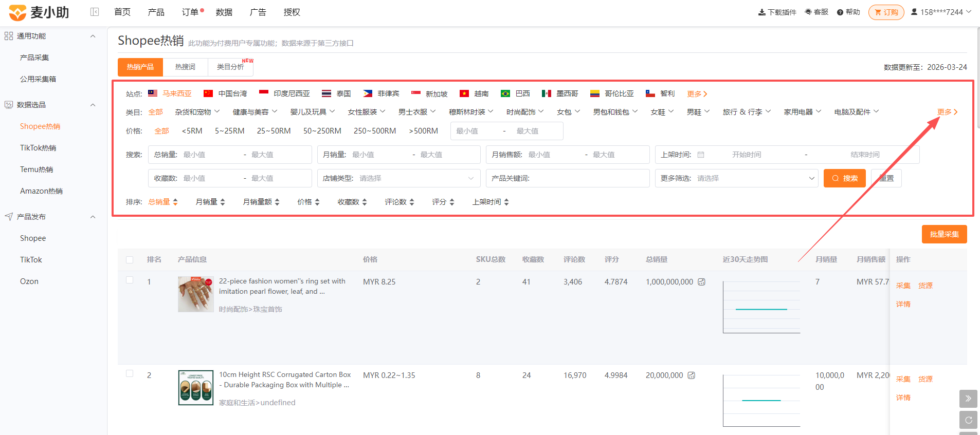Select the 5~25RM price filter
Screen dimensions: 980x435
point(230,131)
